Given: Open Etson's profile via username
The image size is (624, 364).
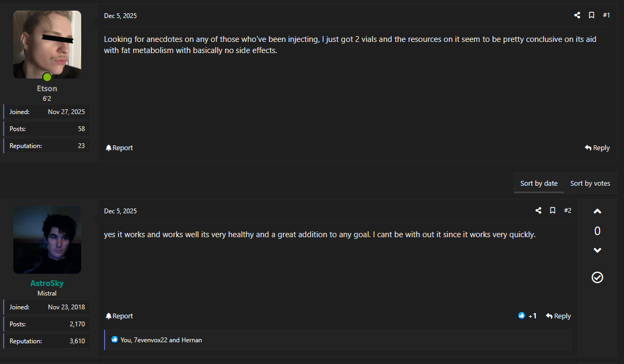Looking at the screenshot, I should tap(47, 89).
